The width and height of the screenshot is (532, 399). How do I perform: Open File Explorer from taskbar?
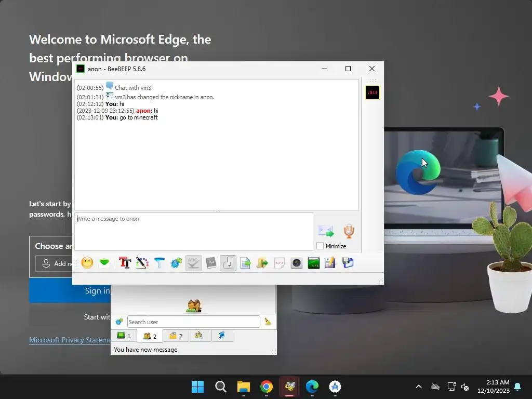[x=244, y=387]
